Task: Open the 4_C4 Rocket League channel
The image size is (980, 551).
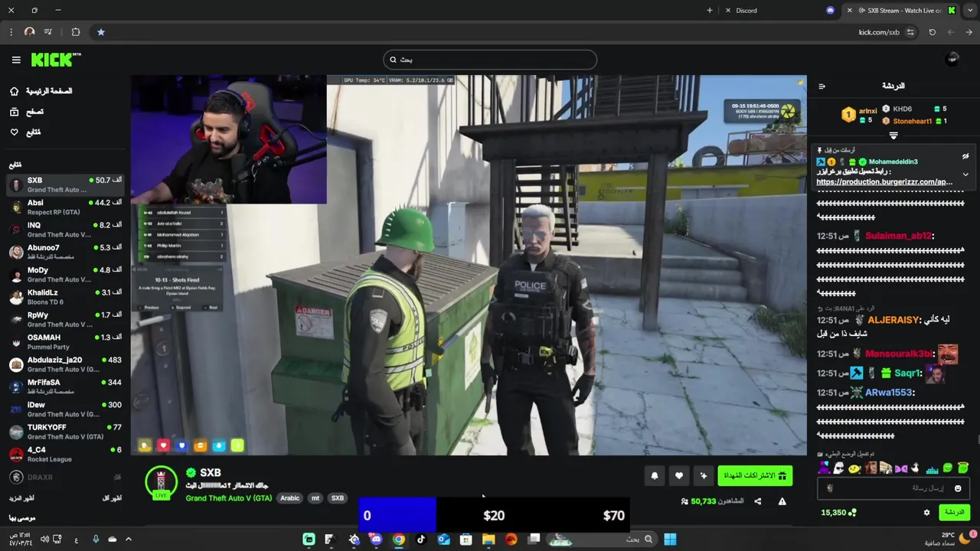Action: [x=65, y=454]
